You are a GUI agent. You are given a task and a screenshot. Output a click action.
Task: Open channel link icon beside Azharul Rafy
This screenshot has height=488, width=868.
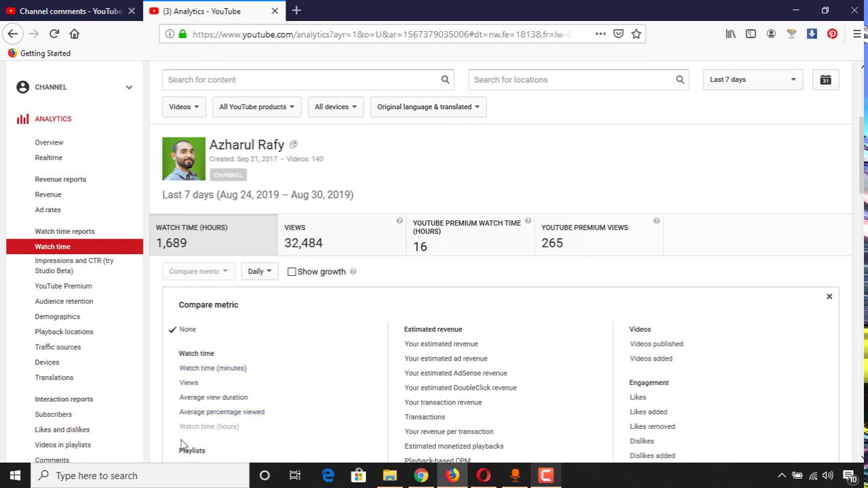click(x=293, y=144)
